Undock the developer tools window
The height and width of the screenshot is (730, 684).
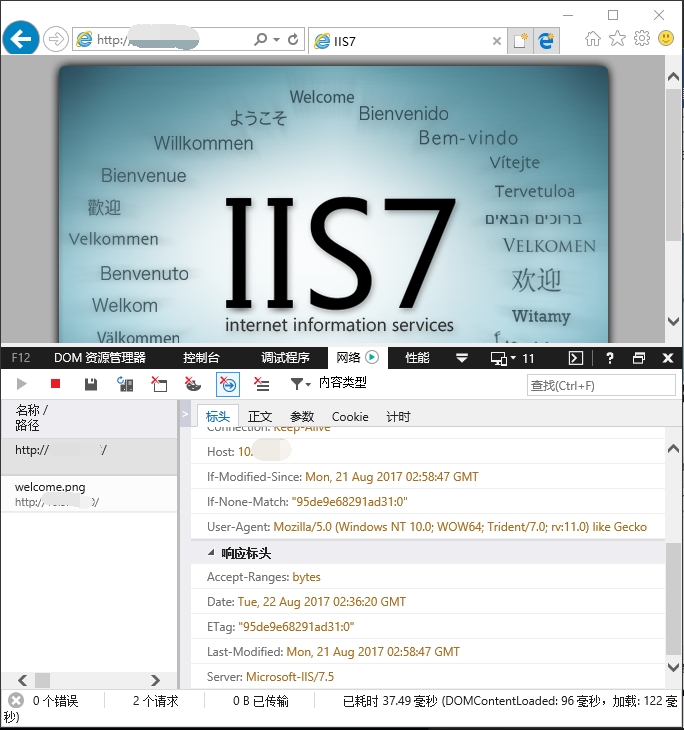[x=639, y=358]
